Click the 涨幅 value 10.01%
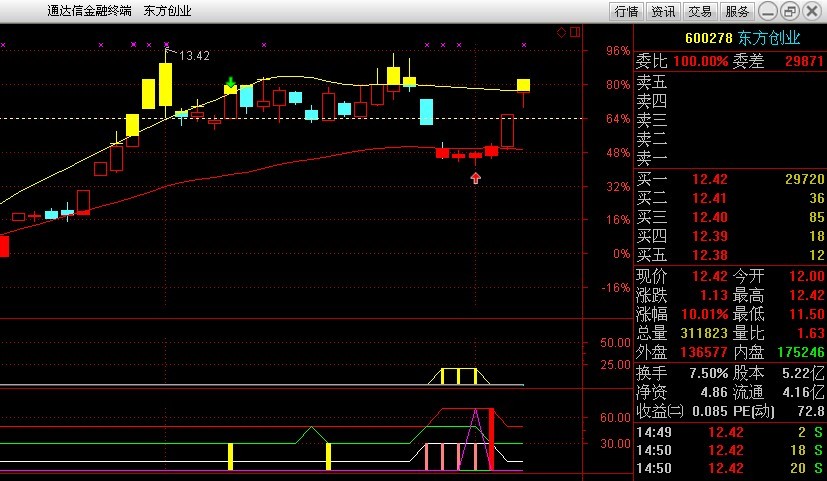The height and width of the screenshot is (481, 827). (704, 315)
